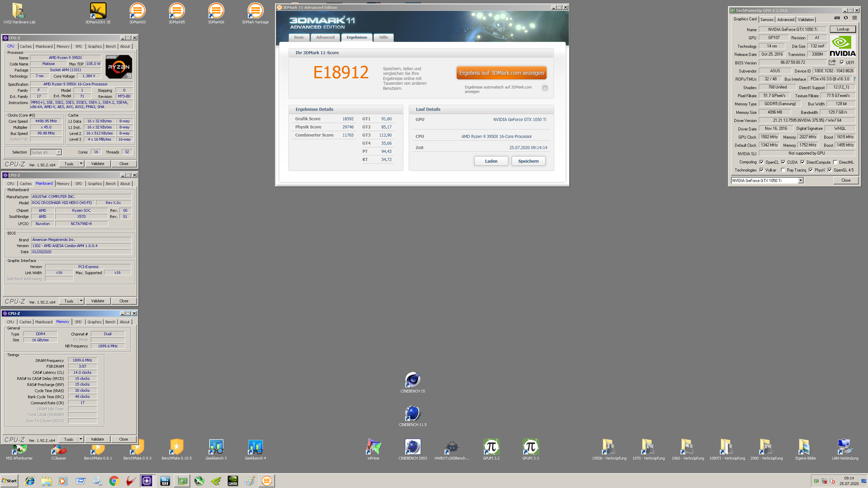Click the Lookup button in GPU-Z
The width and height of the screenshot is (868, 488).
click(x=843, y=29)
